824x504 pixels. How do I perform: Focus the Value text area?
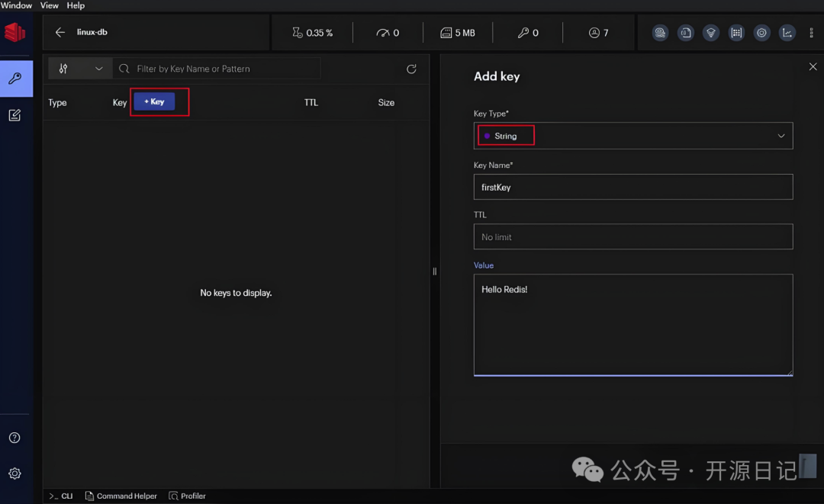(x=632, y=324)
